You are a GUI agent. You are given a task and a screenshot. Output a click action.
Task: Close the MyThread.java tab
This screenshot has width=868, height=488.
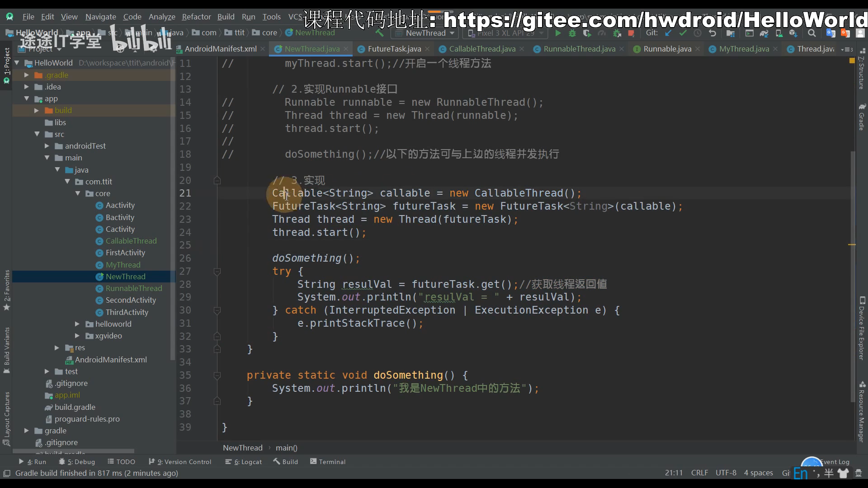pyautogui.click(x=775, y=49)
